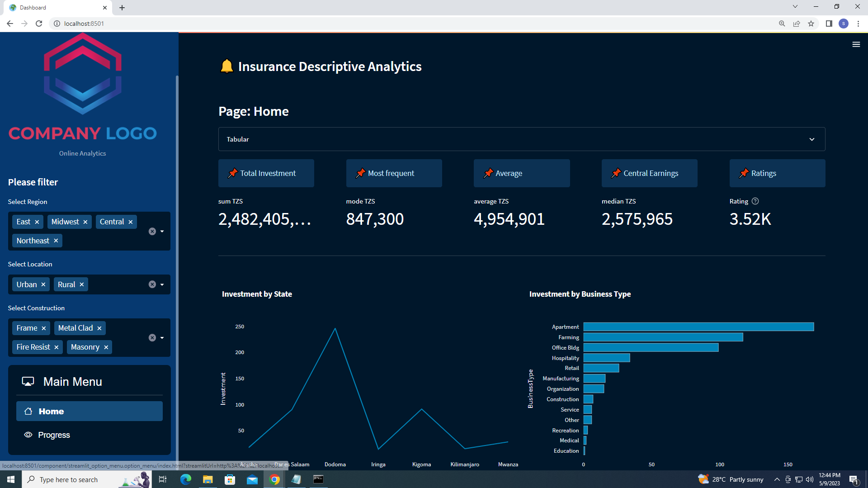
Task: Click the pin icon on the Total Investment card
Action: 233,173
